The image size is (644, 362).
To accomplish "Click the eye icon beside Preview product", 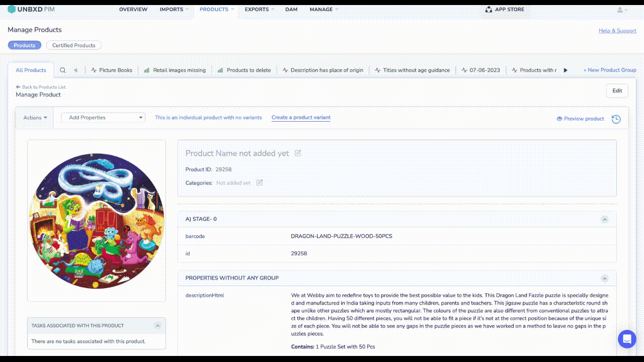I will click(x=559, y=119).
